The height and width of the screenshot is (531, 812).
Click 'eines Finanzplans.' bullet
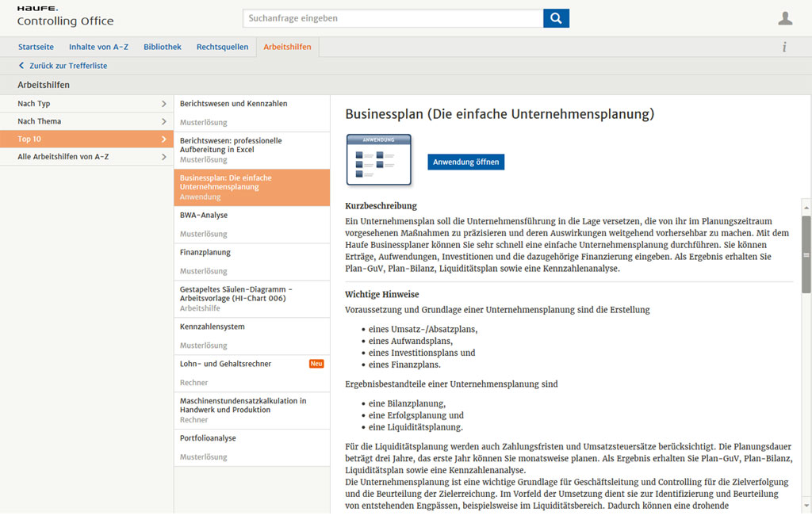(x=404, y=365)
